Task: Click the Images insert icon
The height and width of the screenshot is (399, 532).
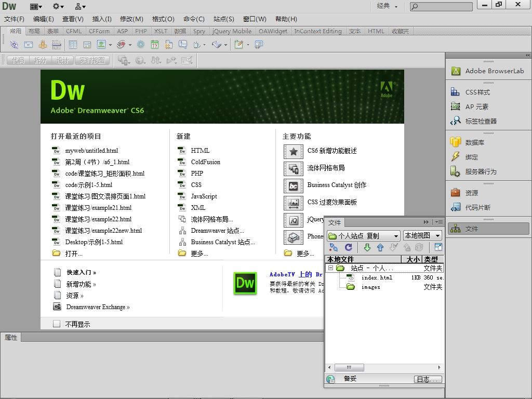Action: point(101,45)
